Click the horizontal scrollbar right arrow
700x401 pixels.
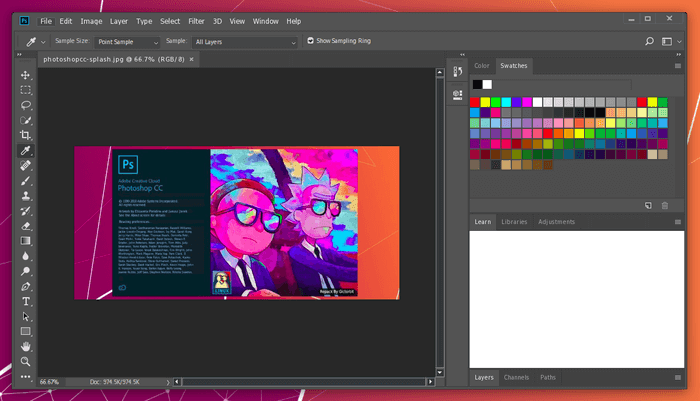coord(430,382)
